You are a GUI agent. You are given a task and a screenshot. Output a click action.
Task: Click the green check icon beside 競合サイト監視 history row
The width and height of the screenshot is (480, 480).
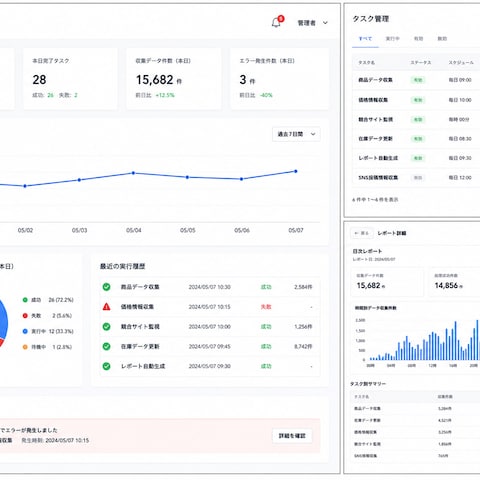point(106,326)
